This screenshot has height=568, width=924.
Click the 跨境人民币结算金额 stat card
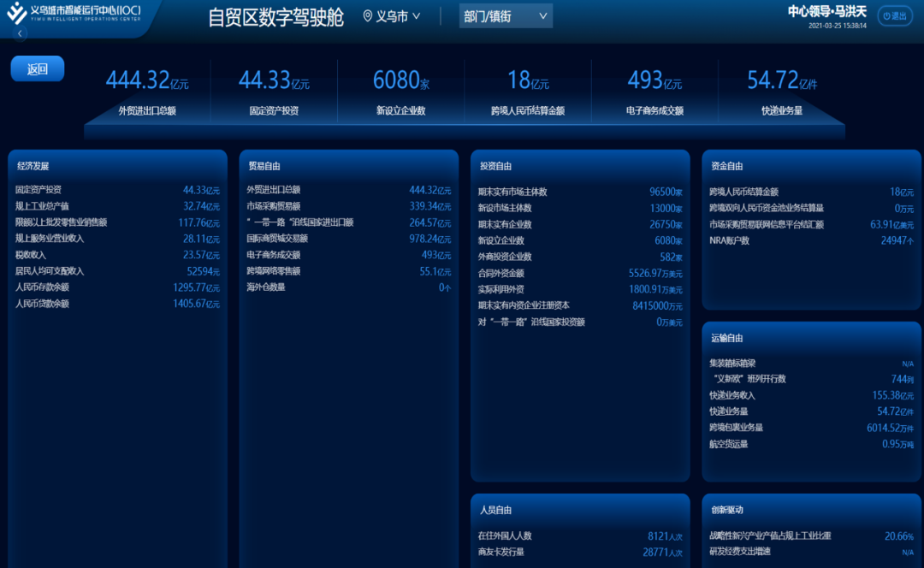click(x=527, y=90)
